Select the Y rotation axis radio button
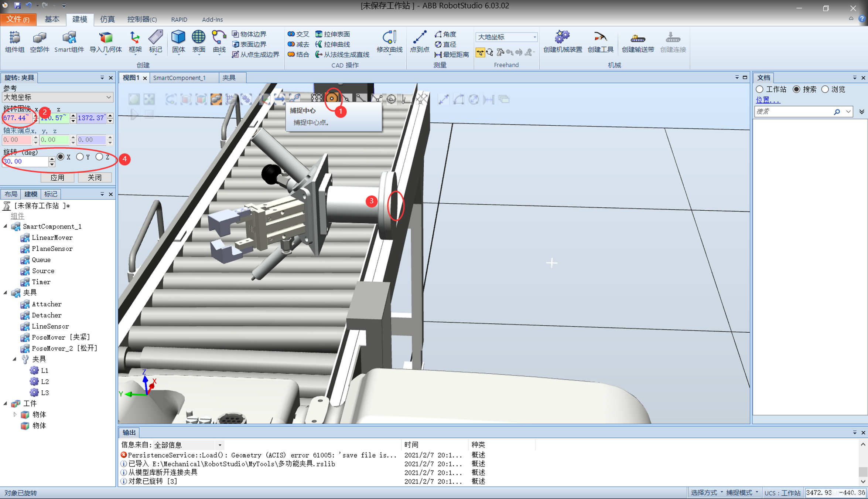Image resolution: width=868 pixels, height=499 pixels. point(80,157)
